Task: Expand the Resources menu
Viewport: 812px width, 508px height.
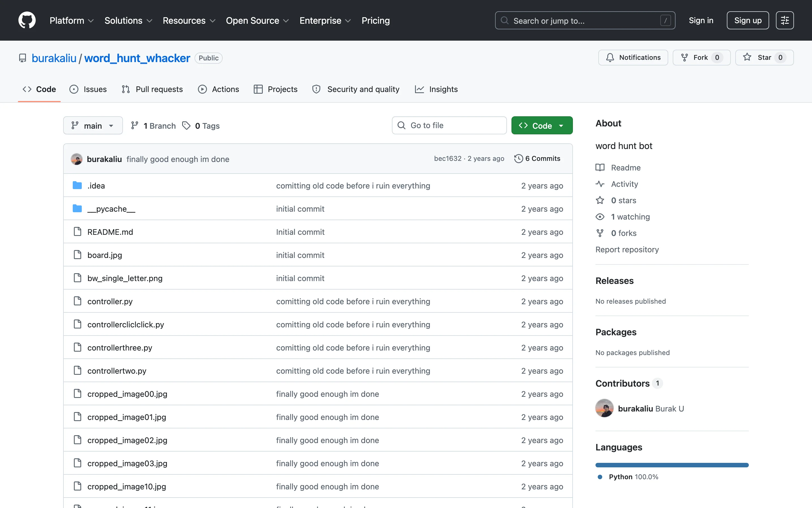Action: [x=189, y=21]
